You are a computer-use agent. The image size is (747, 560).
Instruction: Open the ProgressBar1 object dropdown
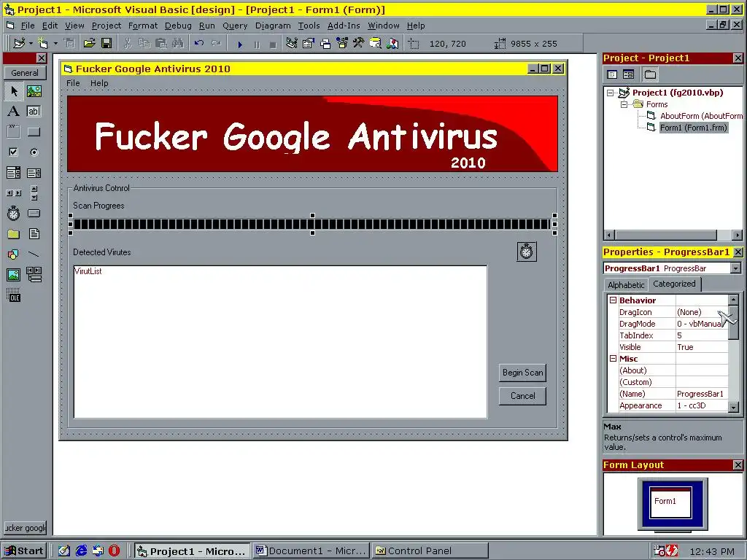[735, 268]
